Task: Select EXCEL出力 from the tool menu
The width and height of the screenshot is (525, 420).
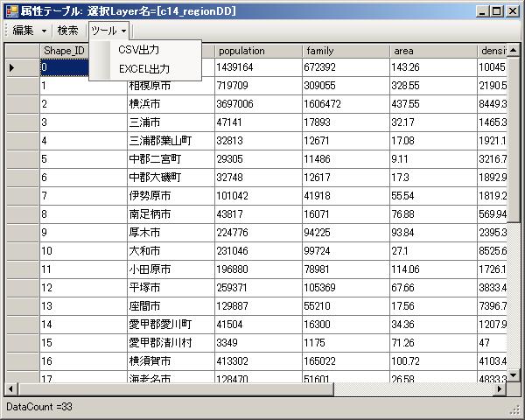Action: (x=144, y=68)
